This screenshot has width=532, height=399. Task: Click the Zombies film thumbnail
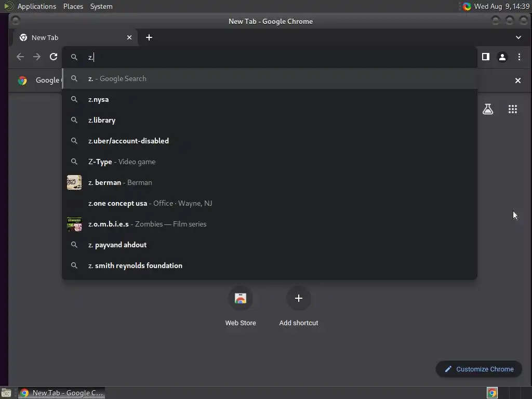tap(74, 224)
